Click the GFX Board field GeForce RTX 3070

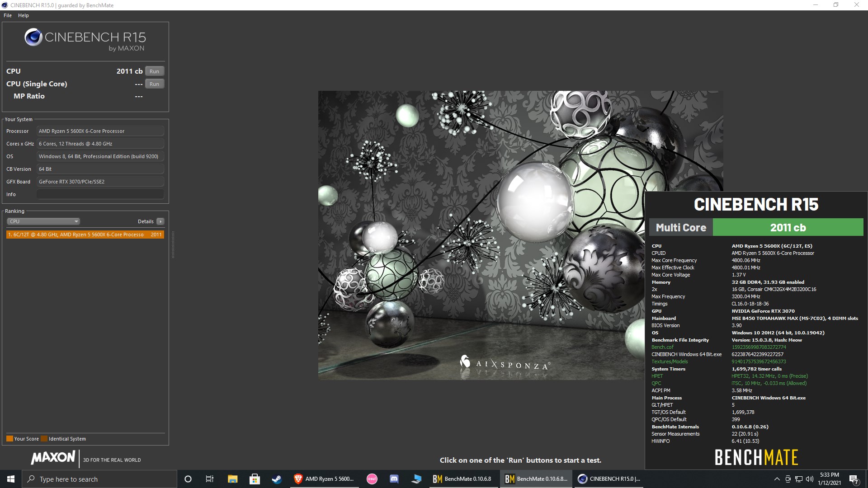pos(100,182)
